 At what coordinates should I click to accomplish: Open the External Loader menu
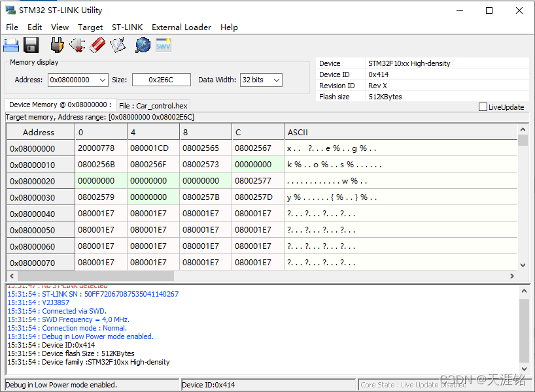182,27
